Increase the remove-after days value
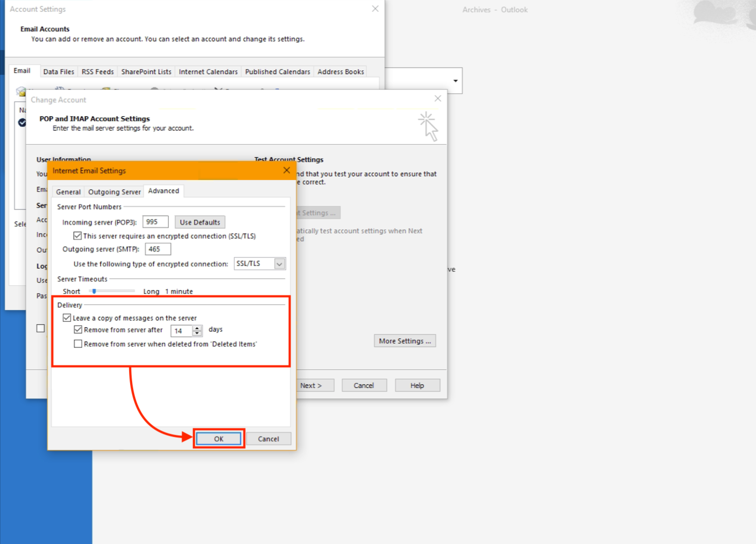The width and height of the screenshot is (756, 544). click(x=198, y=328)
